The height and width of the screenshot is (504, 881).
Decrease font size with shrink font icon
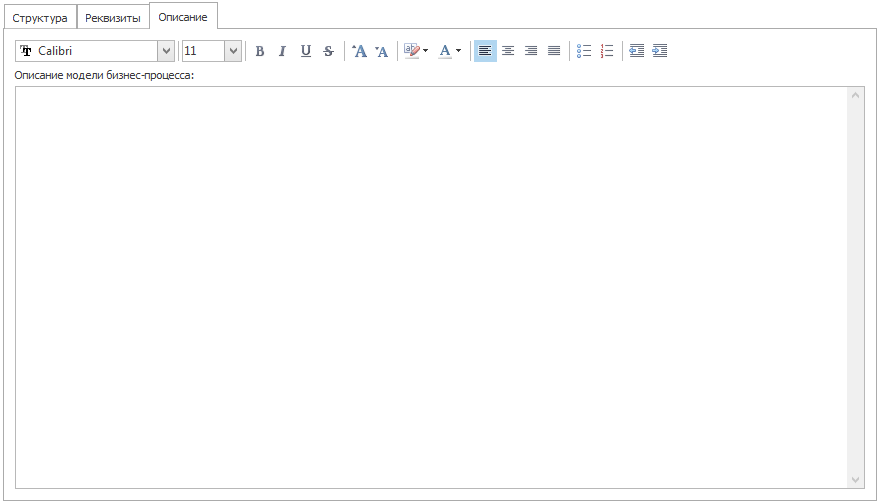coord(382,51)
